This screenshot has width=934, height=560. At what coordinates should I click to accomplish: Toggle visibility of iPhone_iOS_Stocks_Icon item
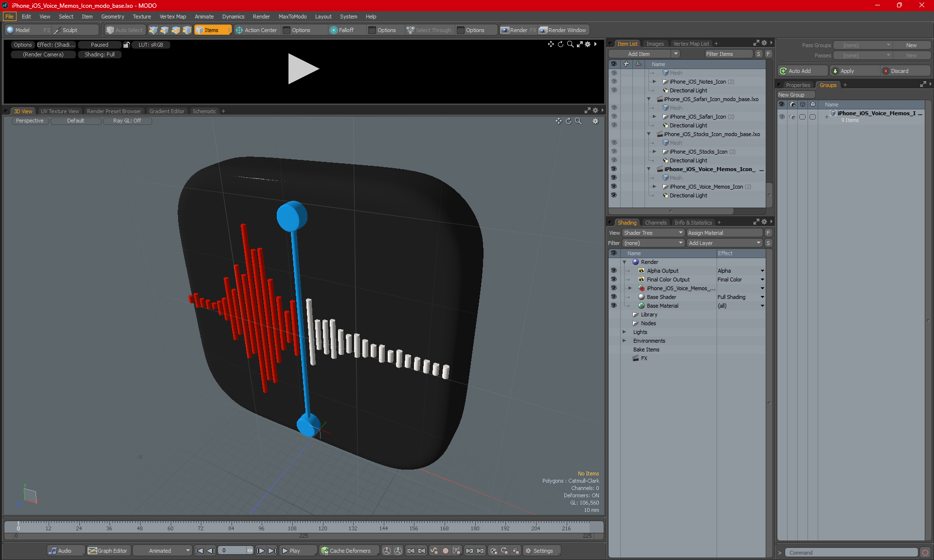tap(613, 152)
